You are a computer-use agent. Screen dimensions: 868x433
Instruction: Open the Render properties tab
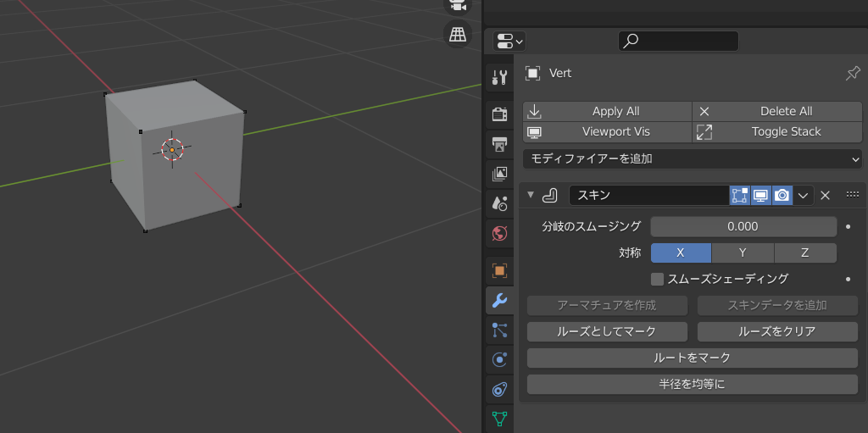point(499,114)
